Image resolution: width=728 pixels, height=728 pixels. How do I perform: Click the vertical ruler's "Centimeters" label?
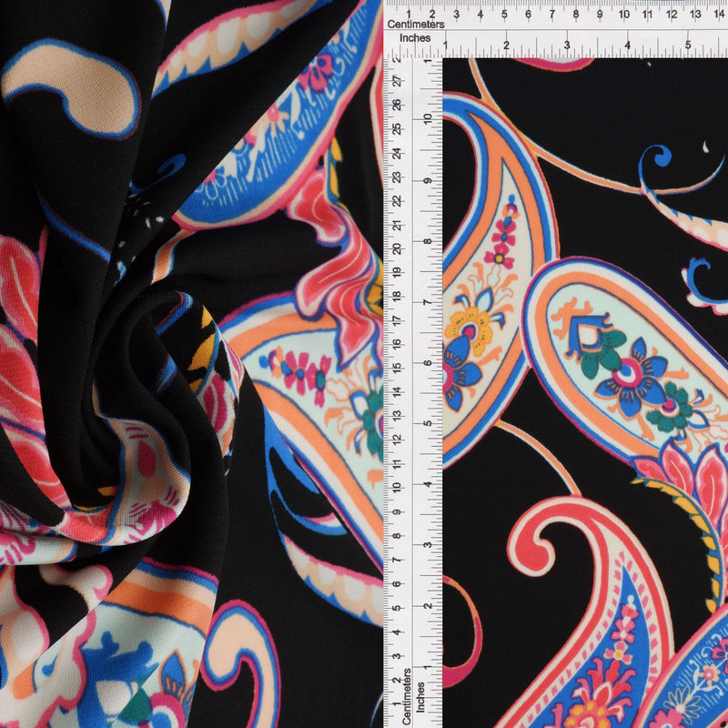click(x=407, y=696)
